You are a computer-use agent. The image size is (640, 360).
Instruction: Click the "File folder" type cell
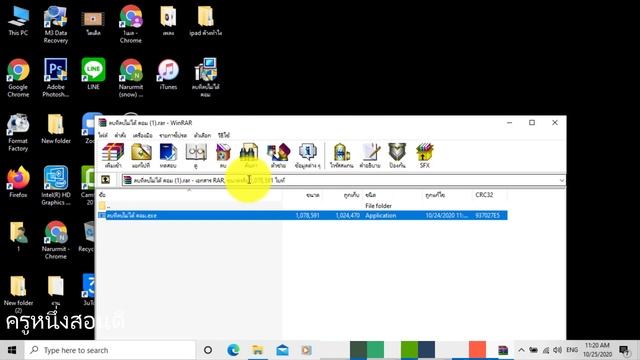378,206
